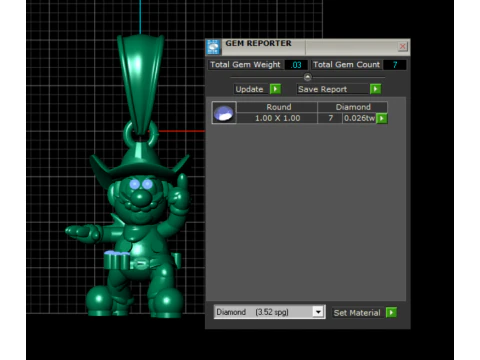Image resolution: width=480 pixels, height=360 pixels.
Task: Click the green arrow beside Save Report
Action: tap(375, 89)
